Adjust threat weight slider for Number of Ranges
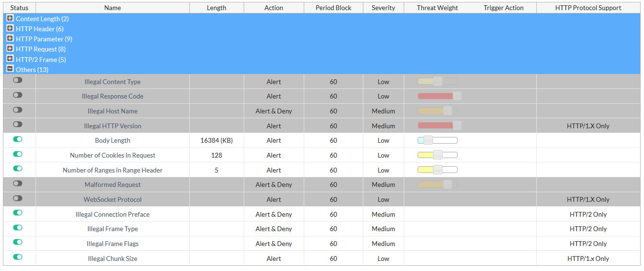This screenshot has height=271, width=644. click(x=437, y=170)
